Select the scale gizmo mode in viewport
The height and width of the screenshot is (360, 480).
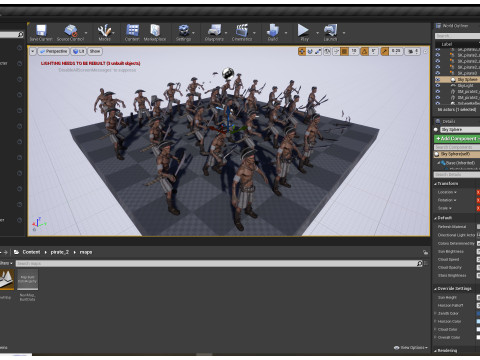pos(318,51)
